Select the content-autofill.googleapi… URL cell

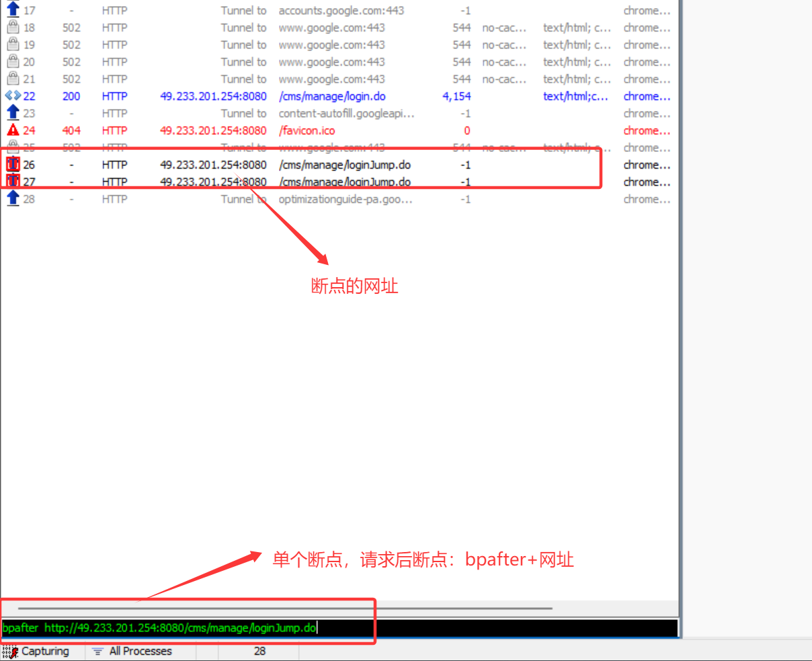coord(346,114)
